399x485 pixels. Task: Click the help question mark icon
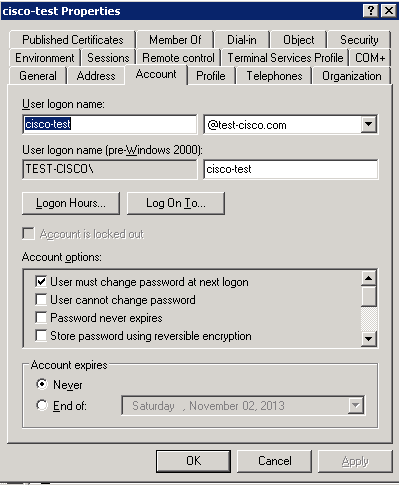tap(371, 11)
